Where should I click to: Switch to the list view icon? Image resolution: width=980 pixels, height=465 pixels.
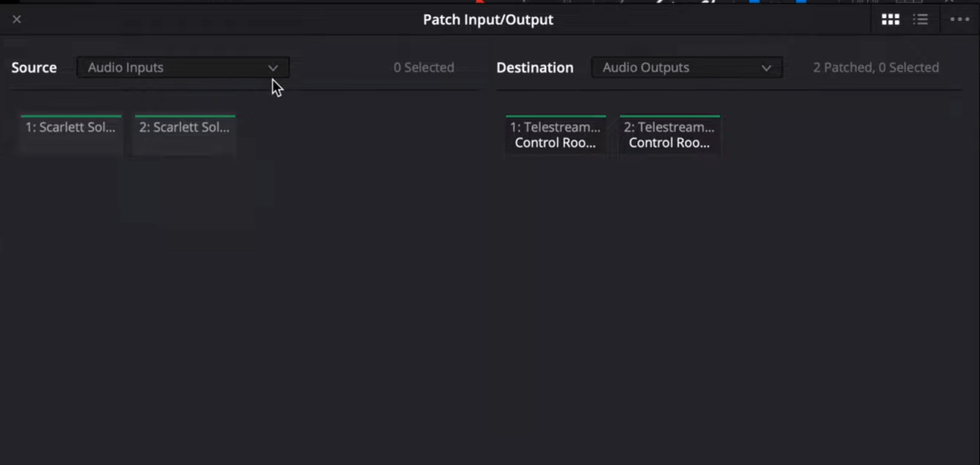tap(920, 20)
